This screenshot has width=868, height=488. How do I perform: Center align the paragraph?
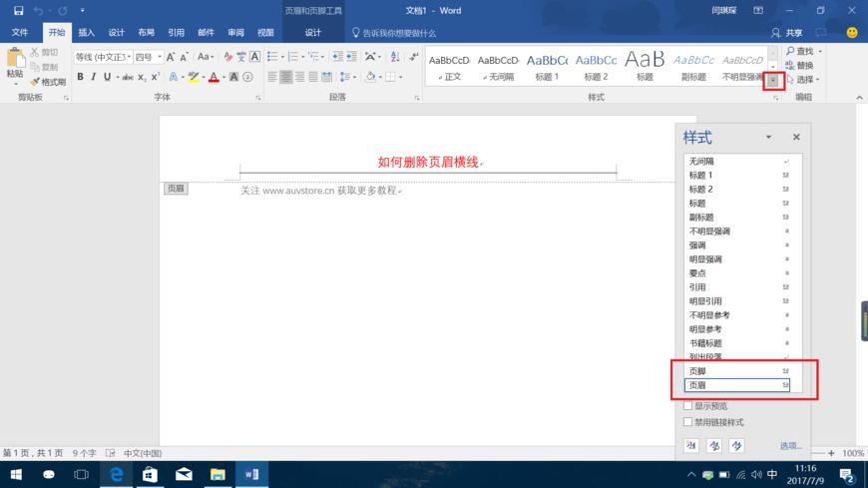click(285, 77)
